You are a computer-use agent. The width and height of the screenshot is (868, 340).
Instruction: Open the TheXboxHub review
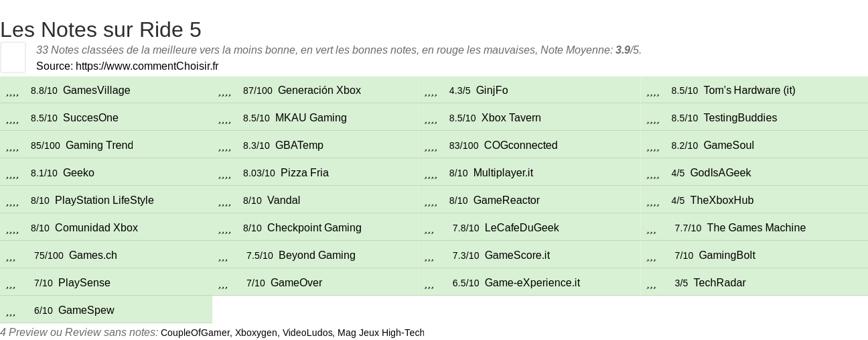(722, 201)
